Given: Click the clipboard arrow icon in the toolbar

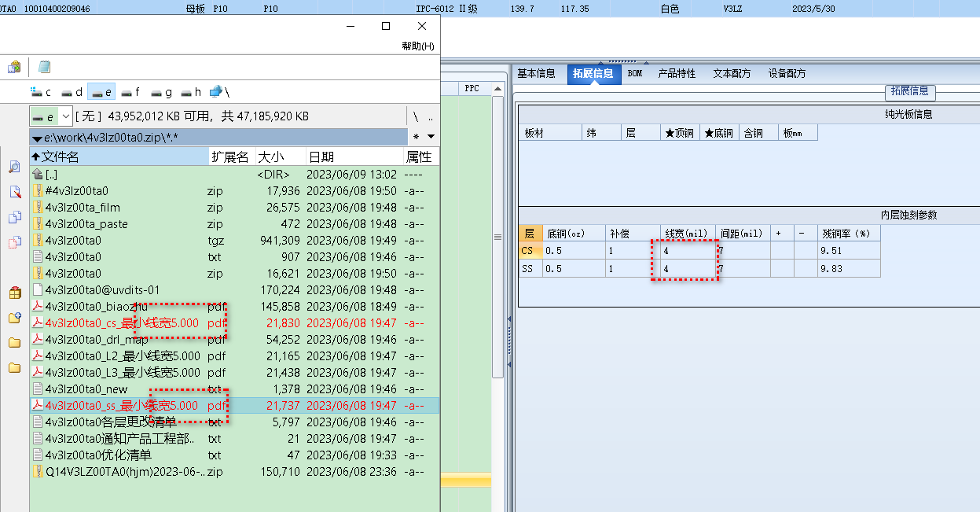Looking at the screenshot, I should tap(14, 67).
